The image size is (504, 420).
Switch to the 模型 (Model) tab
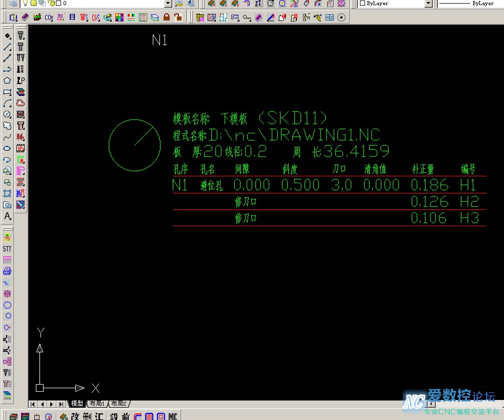(x=77, y=404)
